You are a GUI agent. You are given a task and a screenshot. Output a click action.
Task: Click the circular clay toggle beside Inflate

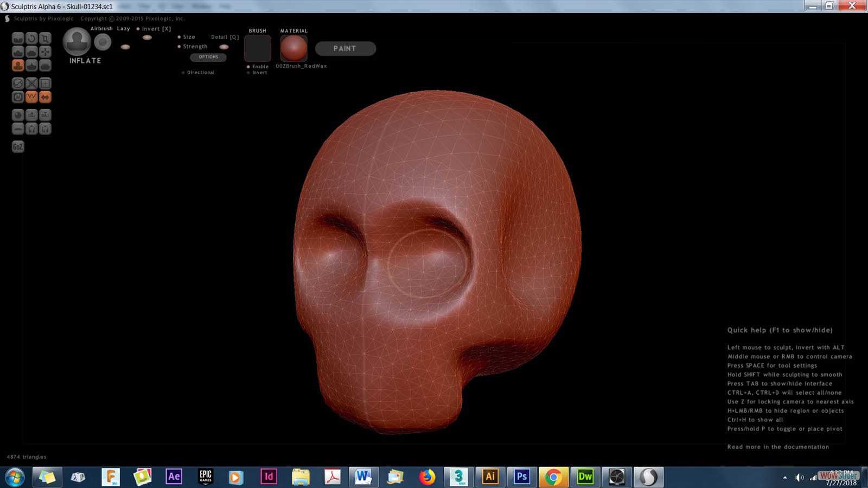(103, 42)
